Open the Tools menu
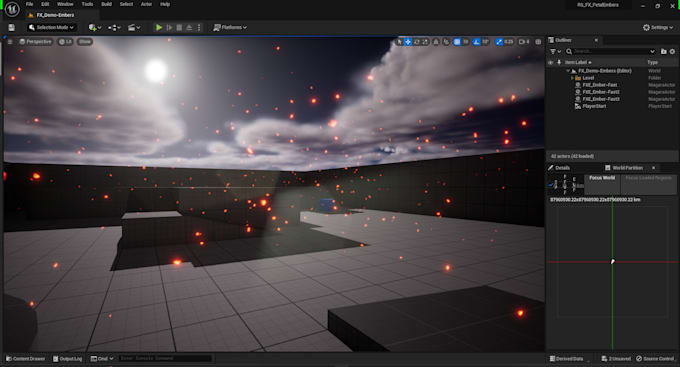The image size is (680, 367). [87, 4]
